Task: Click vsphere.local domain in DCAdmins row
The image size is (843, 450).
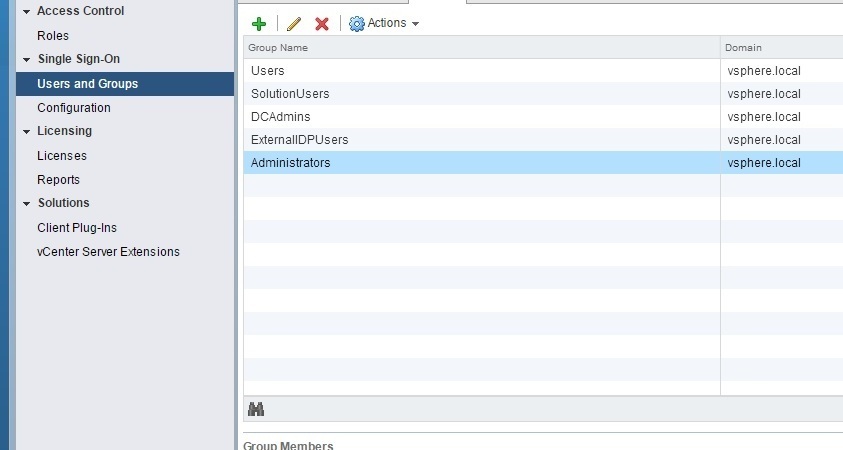Action: 764,117
